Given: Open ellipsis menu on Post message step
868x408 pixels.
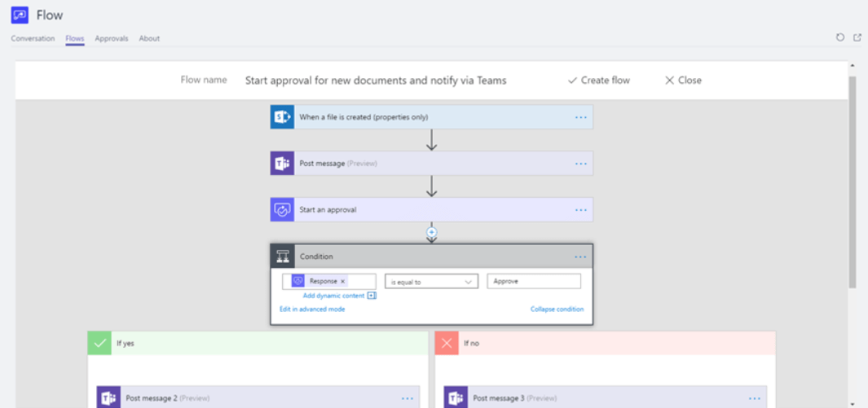Looking at the screenshot, I should (x=580, y=164).
